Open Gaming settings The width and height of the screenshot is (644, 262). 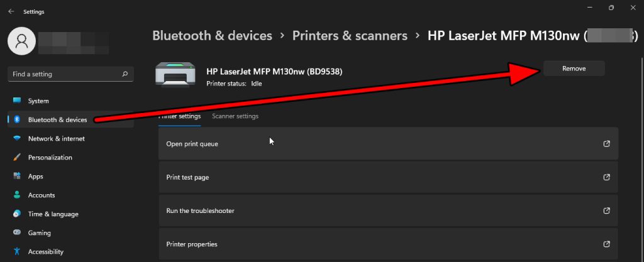[70, 233]
